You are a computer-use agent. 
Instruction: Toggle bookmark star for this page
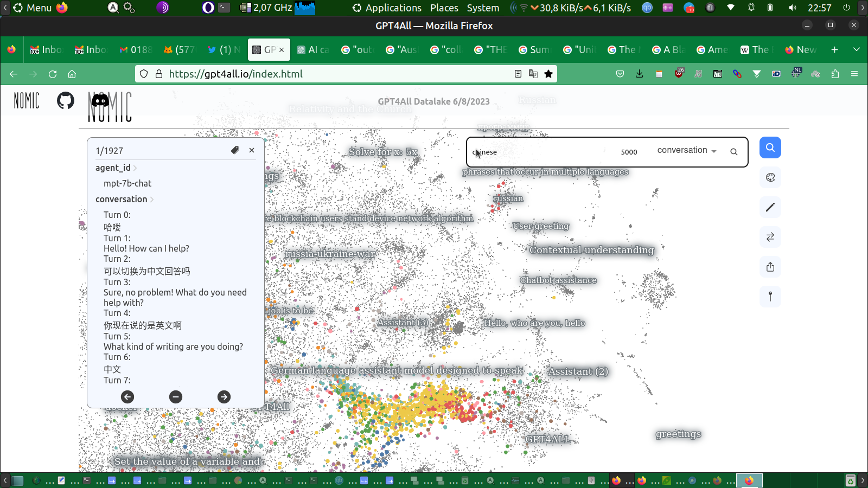tap(548, 74)
